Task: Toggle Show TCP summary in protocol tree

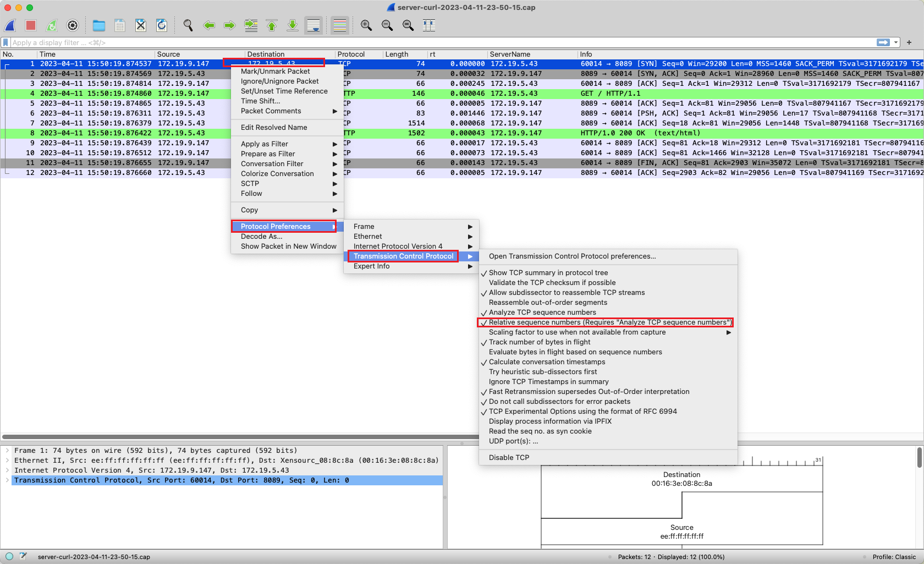Action: tap(548, 273)
